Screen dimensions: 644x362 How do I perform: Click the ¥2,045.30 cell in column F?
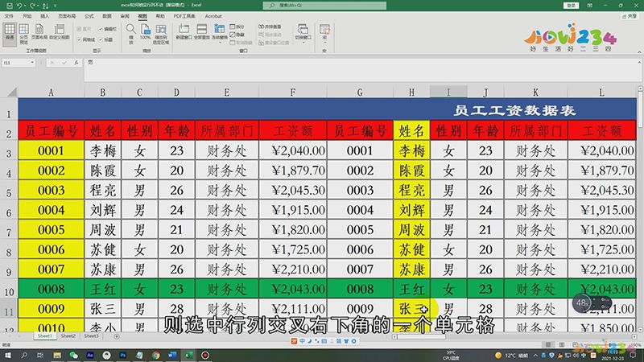coord(292,190)
